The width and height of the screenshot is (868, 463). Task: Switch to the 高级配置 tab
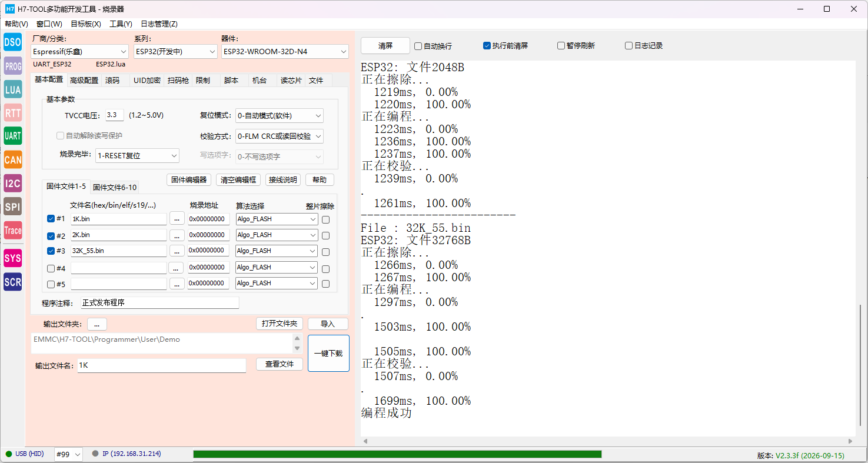click(x=84, y=81)
